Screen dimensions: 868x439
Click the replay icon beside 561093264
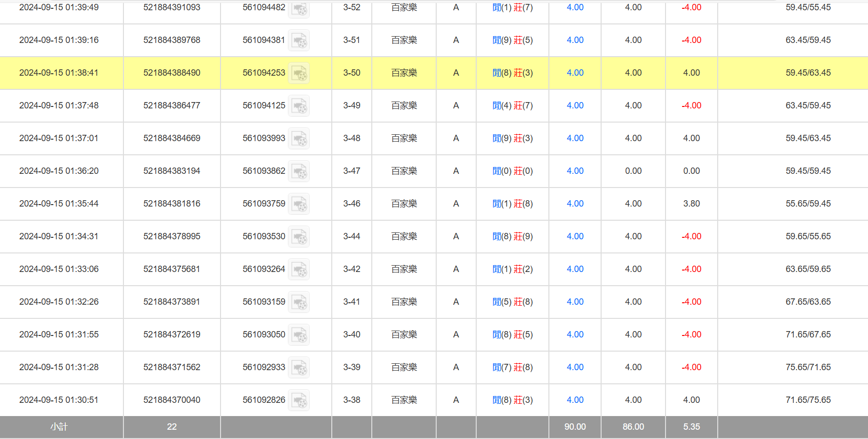coord(299,270)
